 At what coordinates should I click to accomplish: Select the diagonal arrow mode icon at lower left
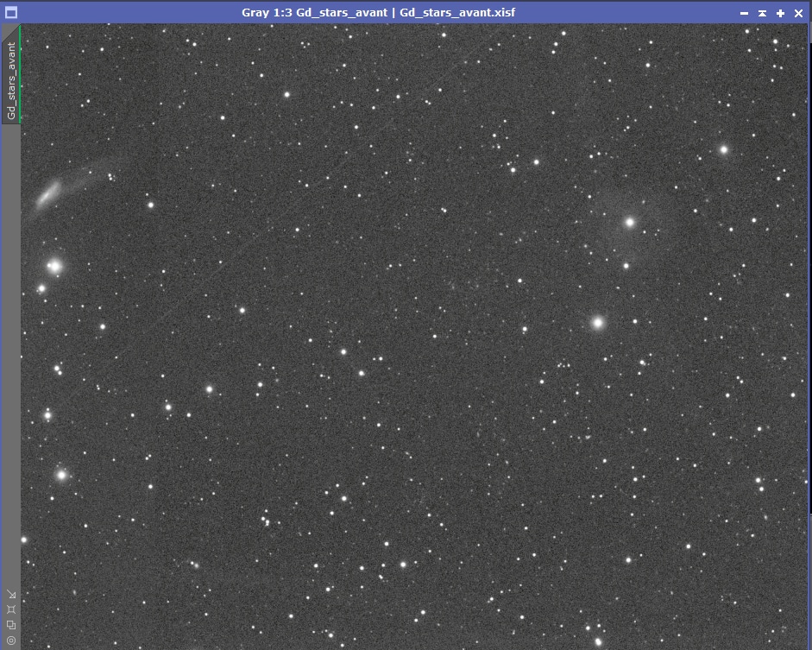(x=12, y=594)
